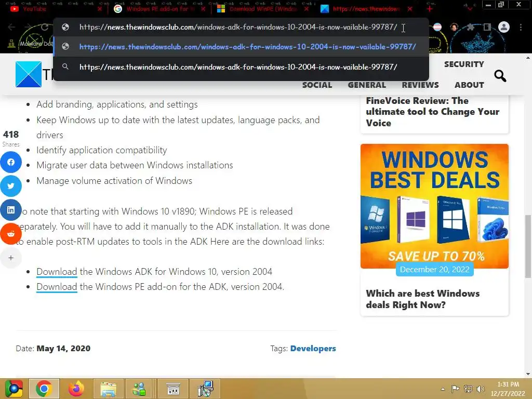The image size is (532, 399).
Task: Open the GENERAL menu item
Action: tap(367, 85)
